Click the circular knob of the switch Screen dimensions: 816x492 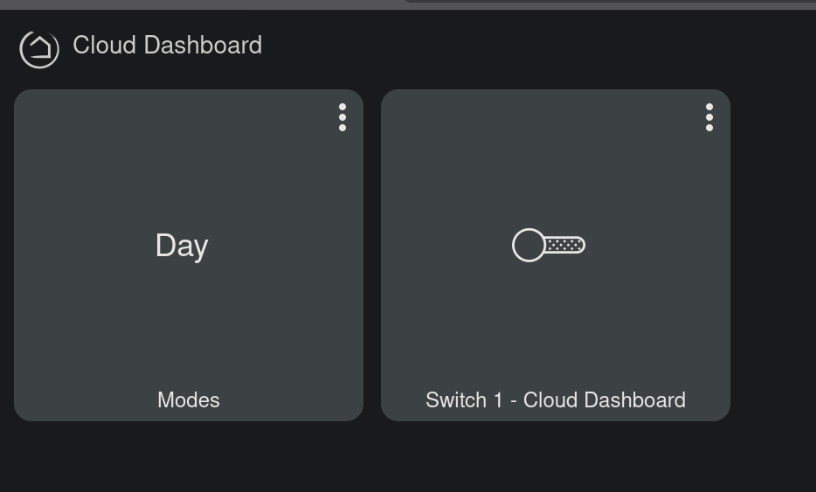[528, 245]
